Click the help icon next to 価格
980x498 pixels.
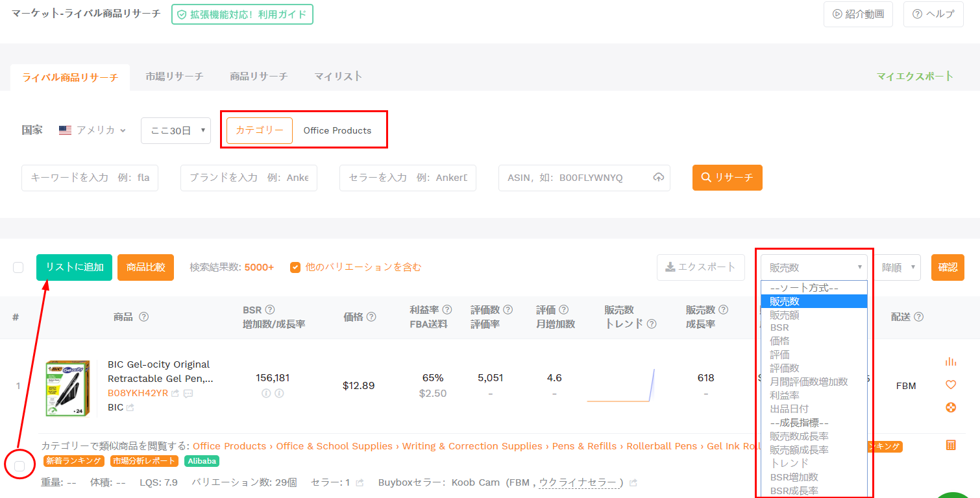[x=371, y=317]
